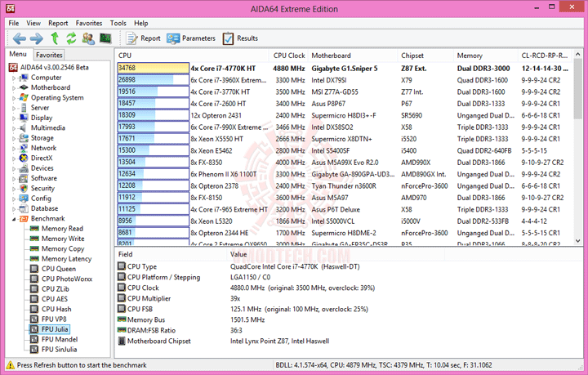Switch to the Favorites tab

pos(49,55)
